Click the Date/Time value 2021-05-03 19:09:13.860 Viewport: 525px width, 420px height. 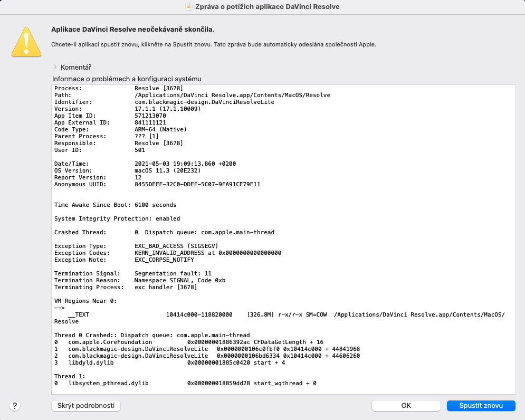175,164
